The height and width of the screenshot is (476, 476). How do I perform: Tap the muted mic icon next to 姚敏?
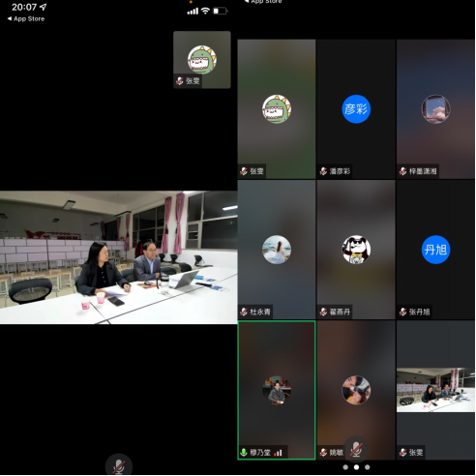(x=323, y=453)
